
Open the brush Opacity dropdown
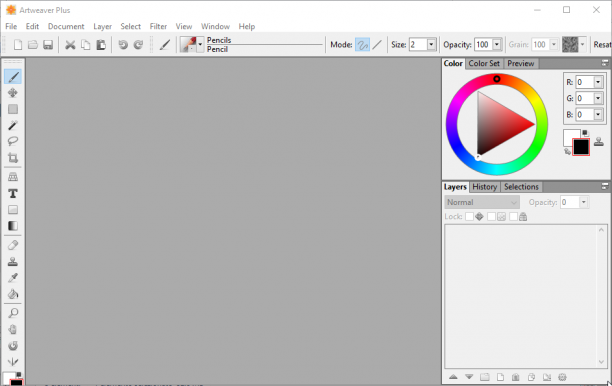coord(497,45)
